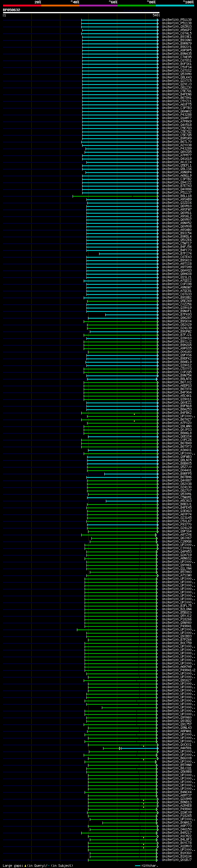Select the UniRef100_Q9YH60 label
The height and width of the screenshot is (868, 197).
tap(176, 717)
